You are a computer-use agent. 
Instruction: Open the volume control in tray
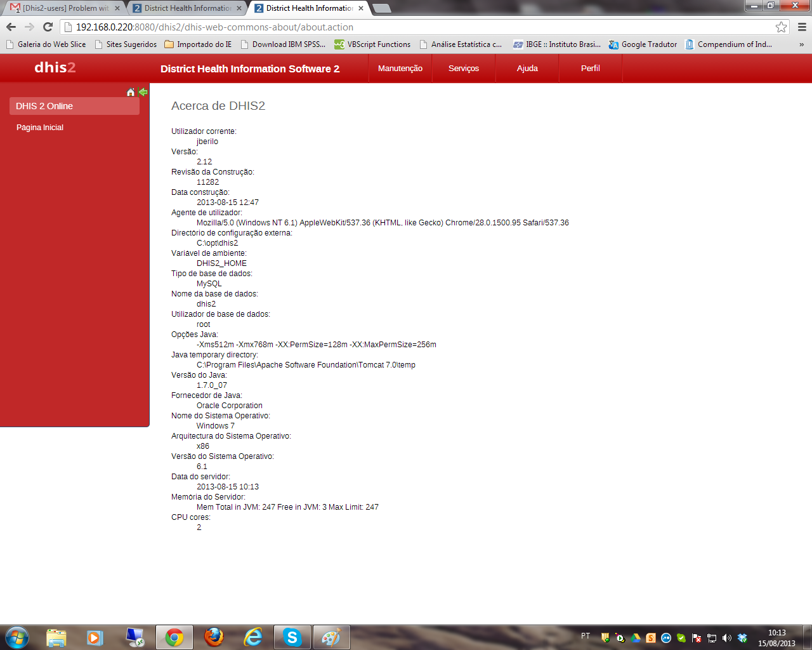[x=727, y=638]
